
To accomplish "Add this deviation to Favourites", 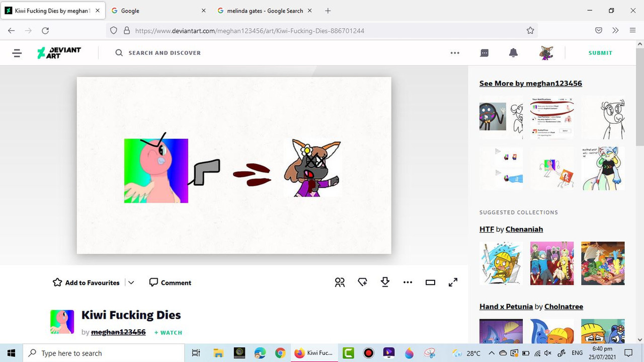I will pos(86,282).
